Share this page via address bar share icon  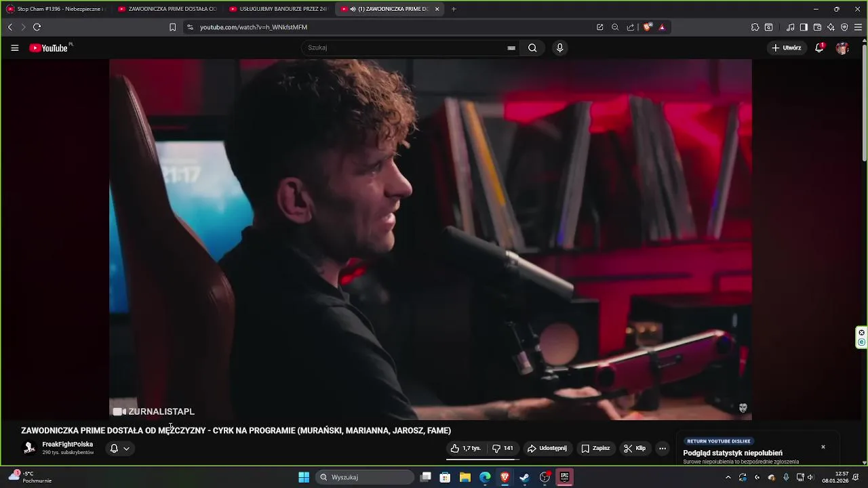coord(631,27)
